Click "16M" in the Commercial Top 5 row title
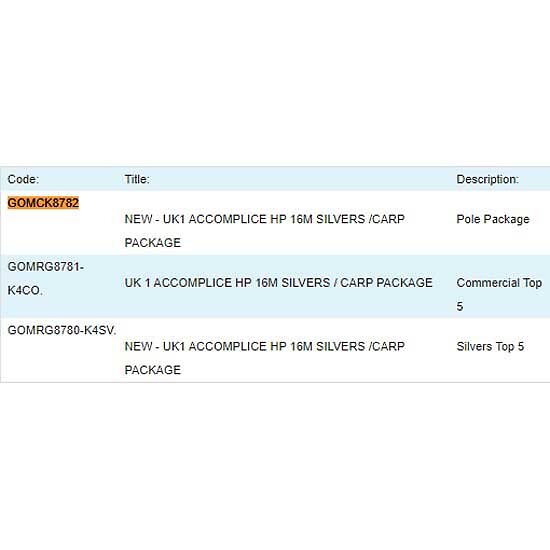 (x=267, y=283)
